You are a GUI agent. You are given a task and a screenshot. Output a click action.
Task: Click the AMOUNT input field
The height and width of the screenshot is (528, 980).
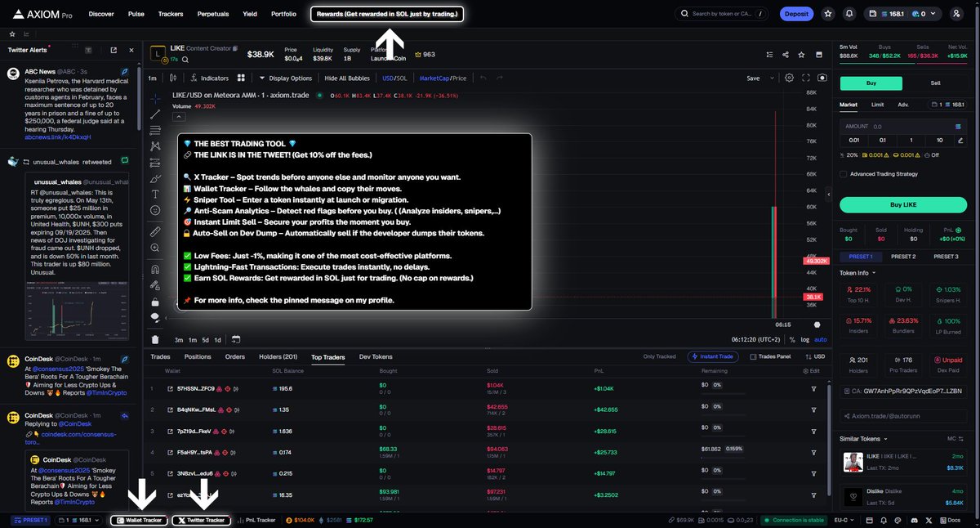pyautogui.click(x=903, y=127)
